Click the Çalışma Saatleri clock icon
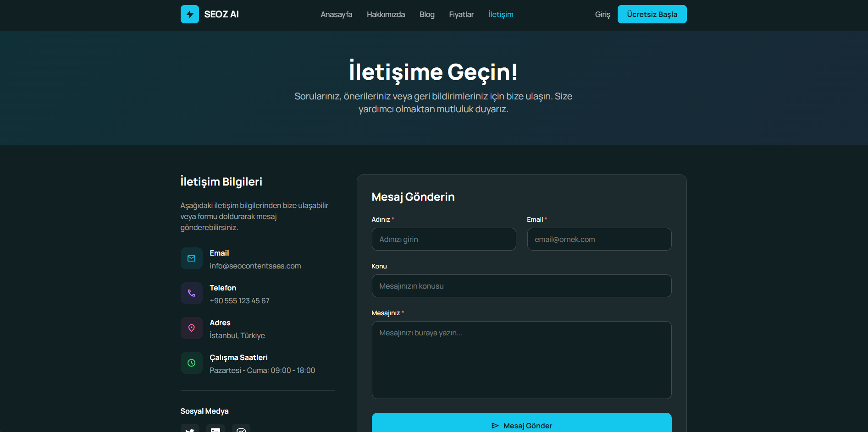The width and height of the screenshot is (868, 432). [192, 363]
